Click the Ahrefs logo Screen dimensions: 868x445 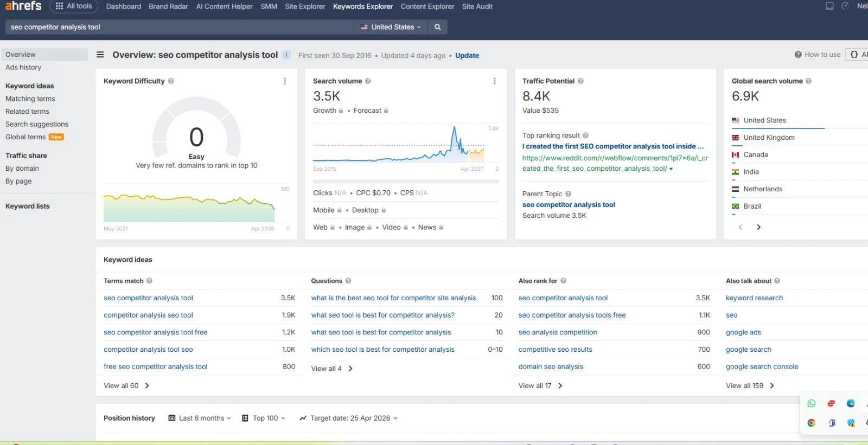[23, 6]
